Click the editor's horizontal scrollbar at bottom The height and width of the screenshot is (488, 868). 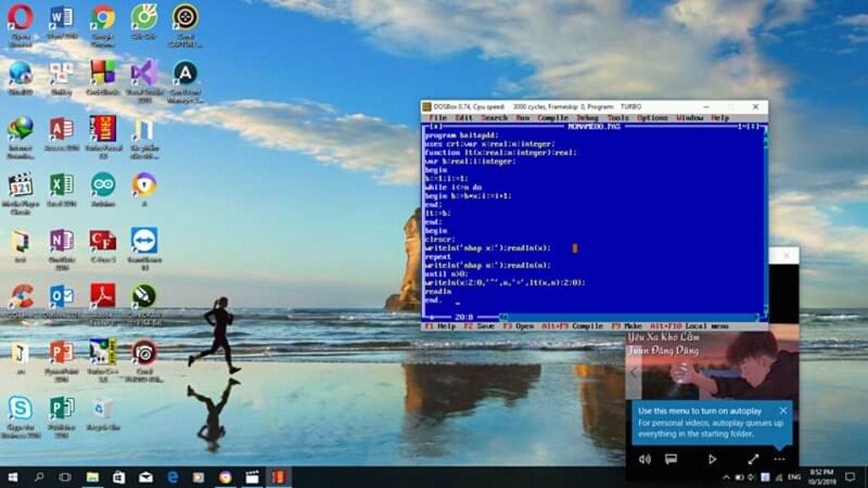point(630,318)
